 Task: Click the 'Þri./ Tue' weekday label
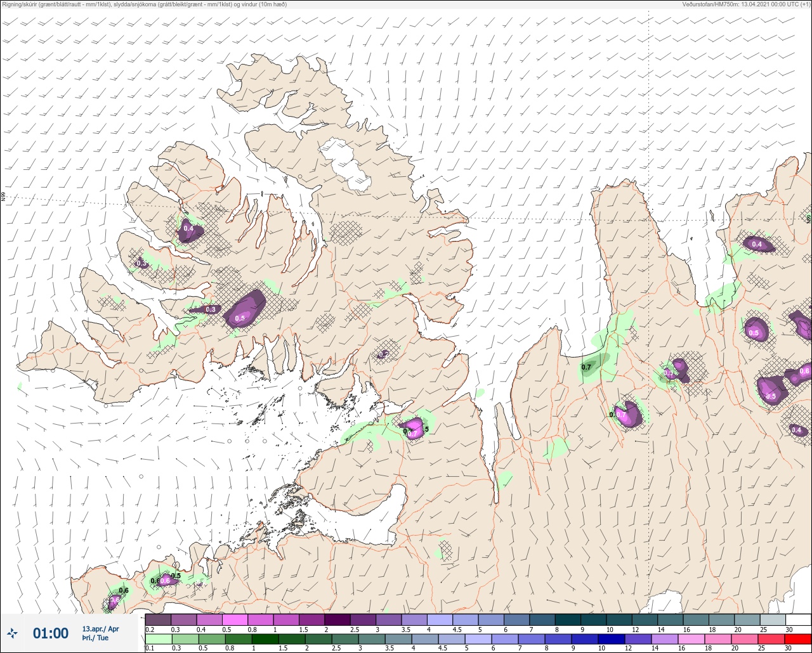click(x=95, y=638)
